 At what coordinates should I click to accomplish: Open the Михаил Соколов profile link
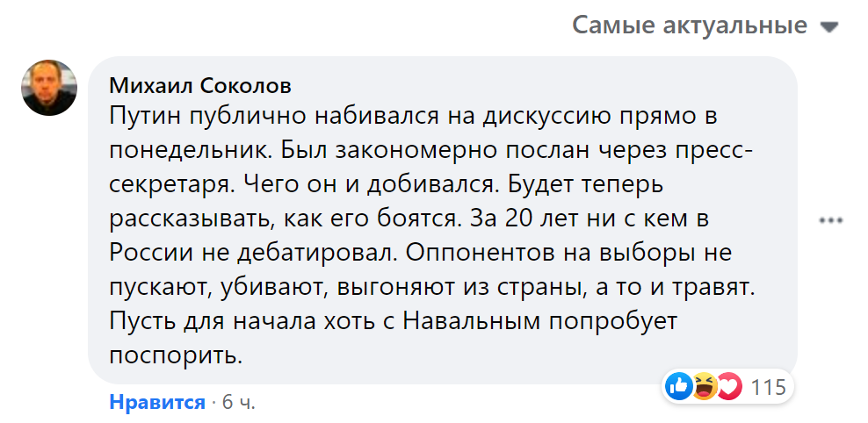point(200,87)
